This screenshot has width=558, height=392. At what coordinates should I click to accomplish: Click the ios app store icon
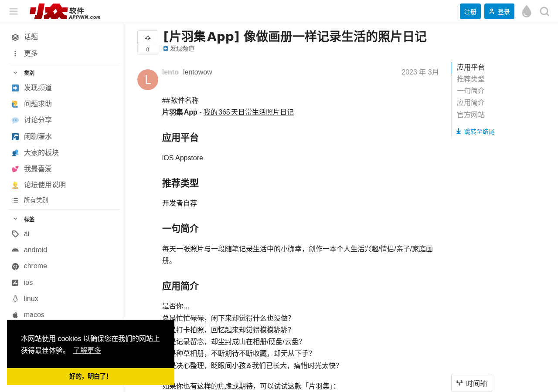[15, 283]
